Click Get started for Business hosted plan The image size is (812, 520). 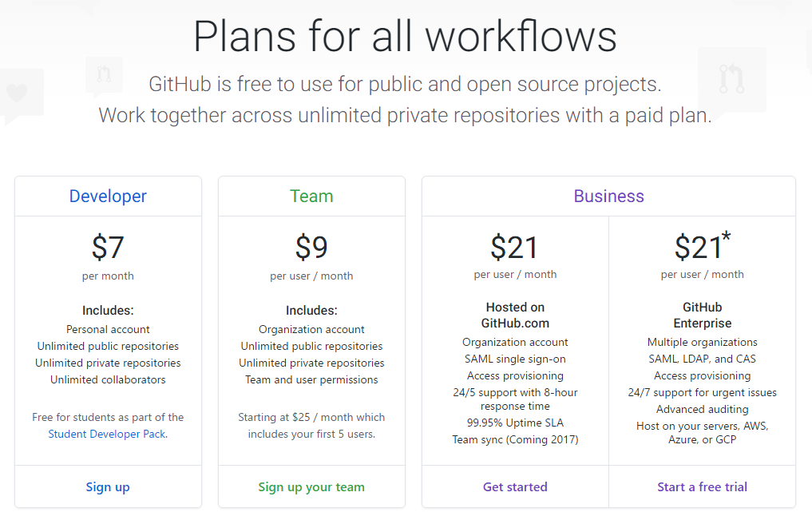coord(515,487)
